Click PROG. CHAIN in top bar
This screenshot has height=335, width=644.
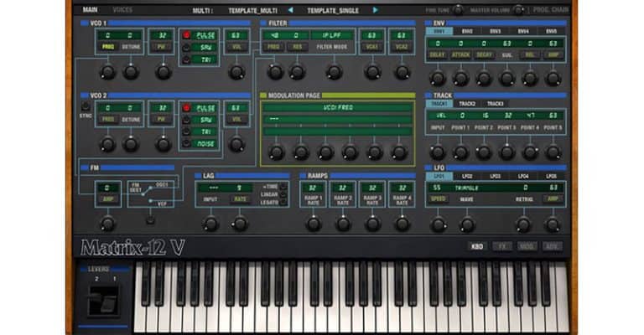point(550,10)
